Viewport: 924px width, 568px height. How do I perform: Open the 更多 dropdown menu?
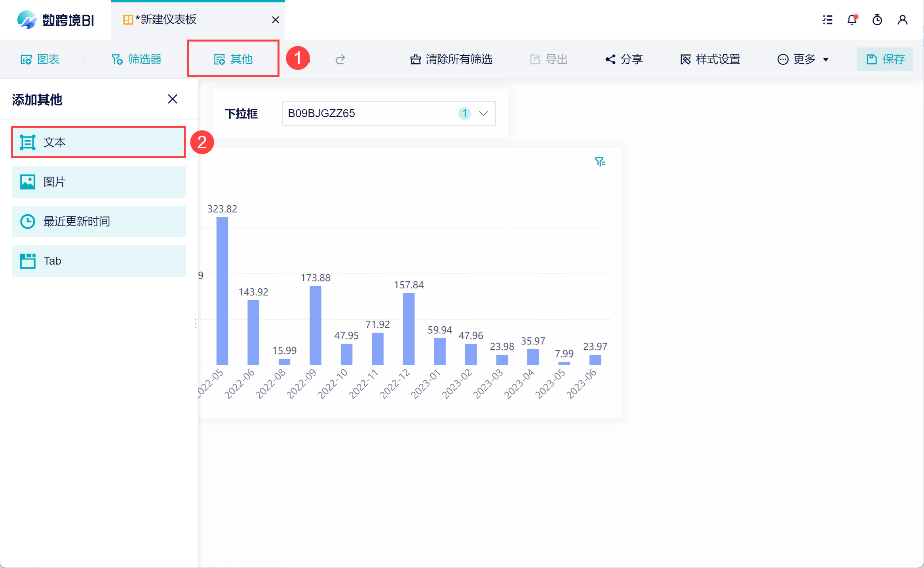click(x=803, y=59)
